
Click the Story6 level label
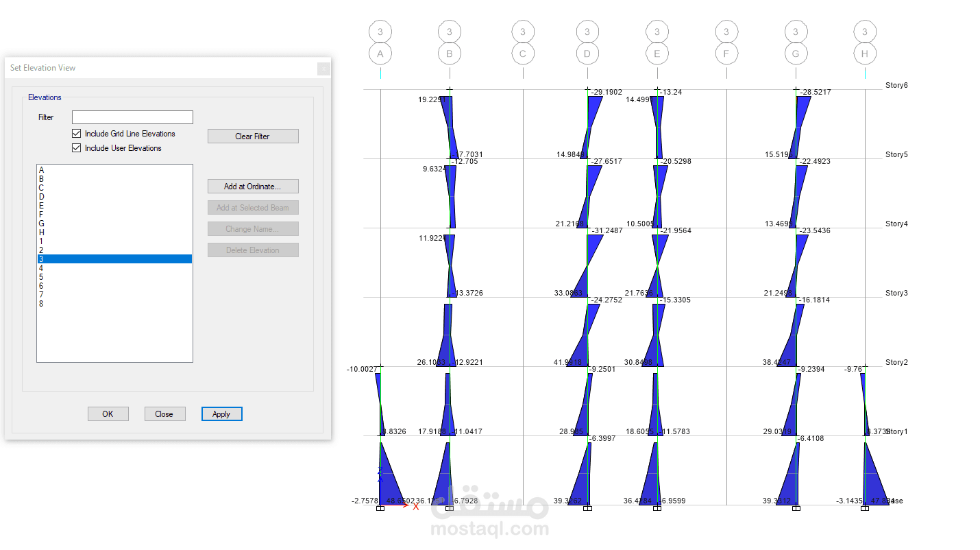pyautogui.click(x=896, y=86)
